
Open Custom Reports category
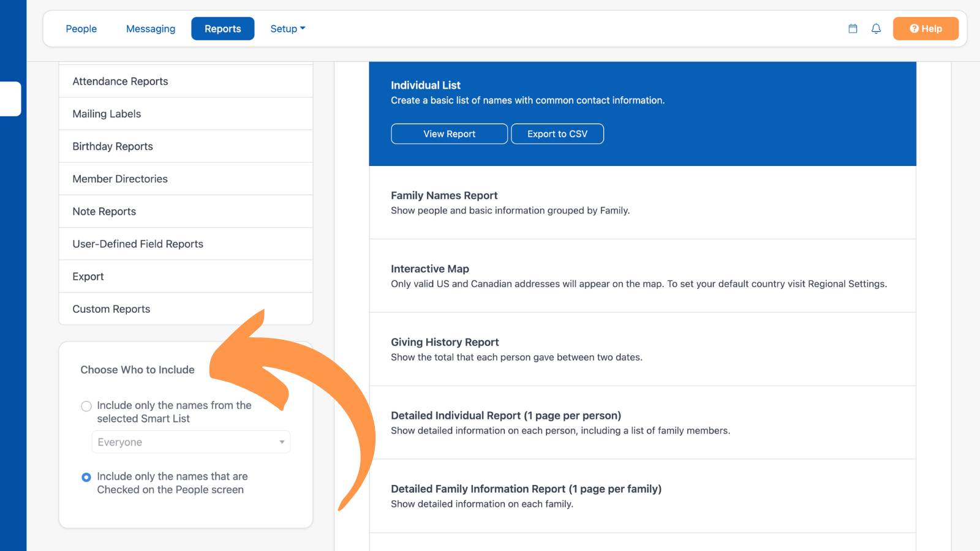pyautogui.click(x=186, y=309)
